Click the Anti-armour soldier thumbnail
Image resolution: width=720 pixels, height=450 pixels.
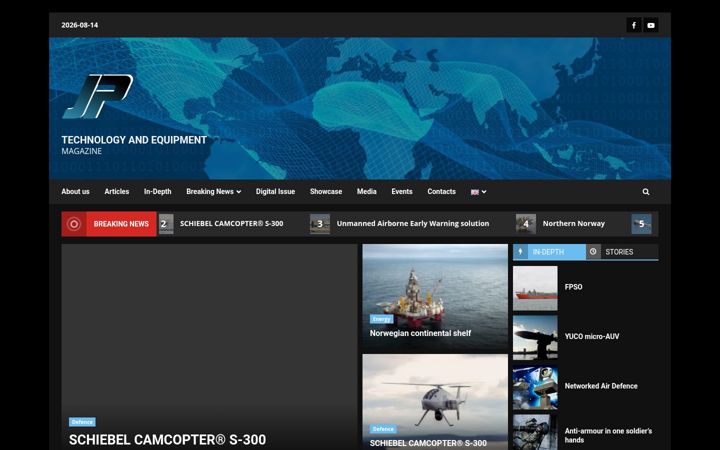coord(535,433)
